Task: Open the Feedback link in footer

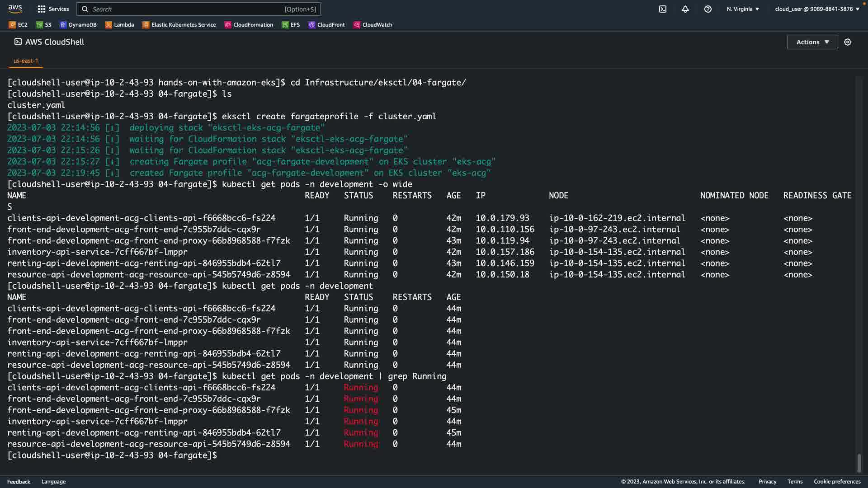Action: [x=19, y=482]
